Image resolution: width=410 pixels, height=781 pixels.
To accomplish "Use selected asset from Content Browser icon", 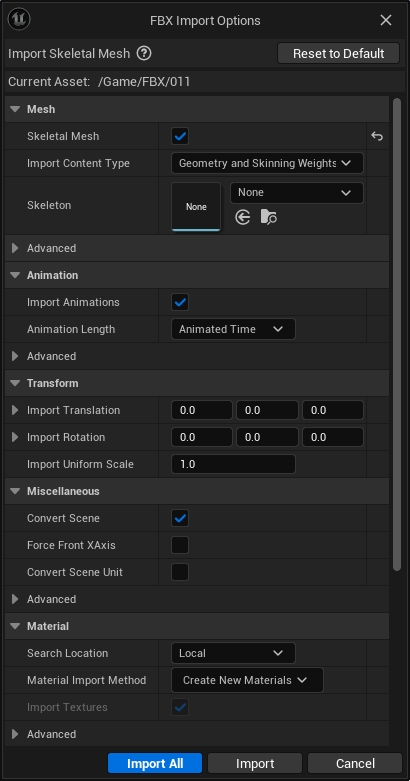I will (x=243, y=217).
